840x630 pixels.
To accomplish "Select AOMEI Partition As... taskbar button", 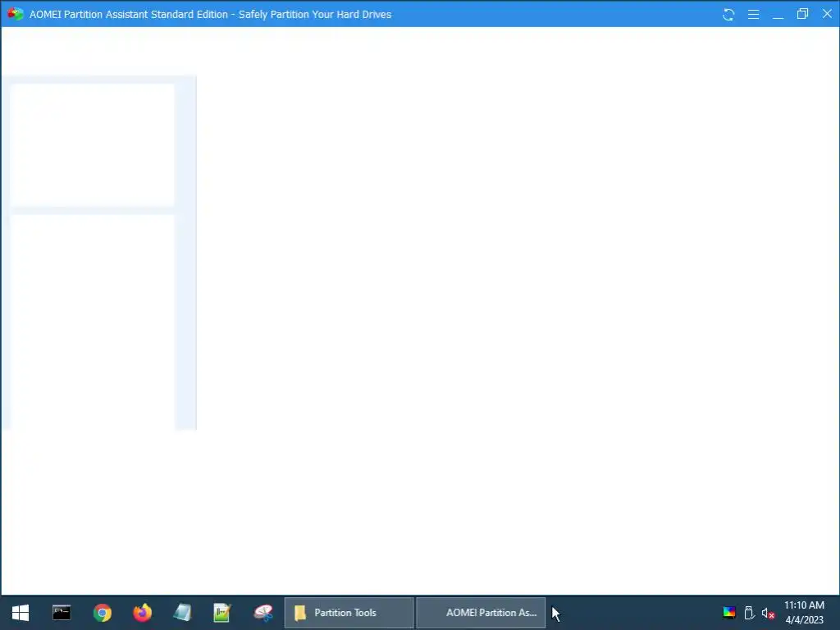I will [x=481, y=613].
